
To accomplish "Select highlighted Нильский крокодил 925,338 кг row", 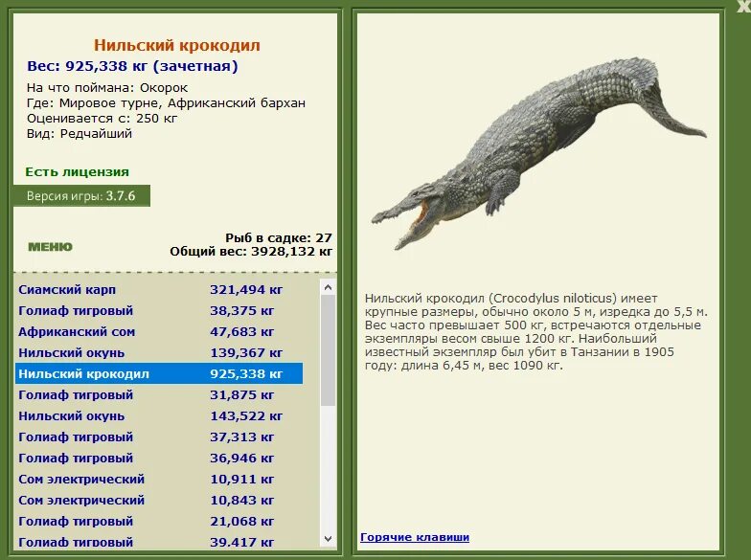I will tap(159, 373).
